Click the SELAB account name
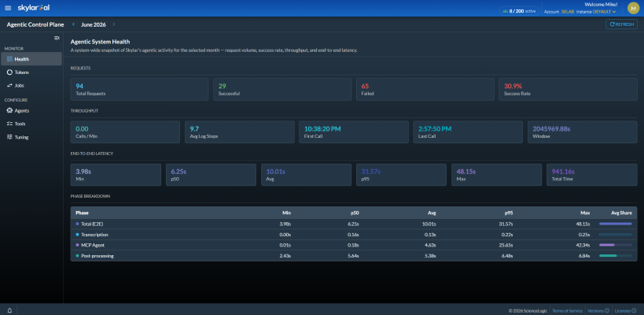644x315 pixels. pyautogui.click(x=568, y=12)
